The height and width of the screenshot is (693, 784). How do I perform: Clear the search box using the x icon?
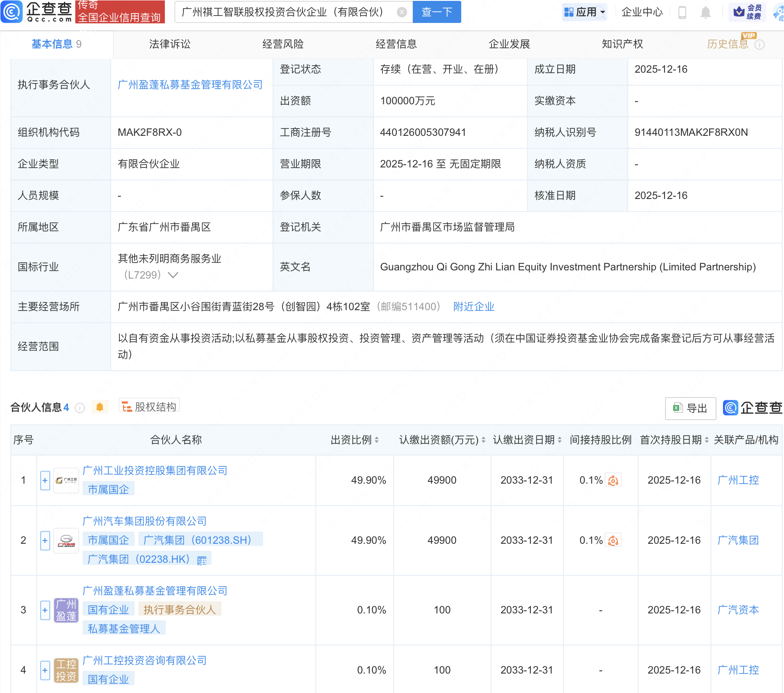coord(402,12)
